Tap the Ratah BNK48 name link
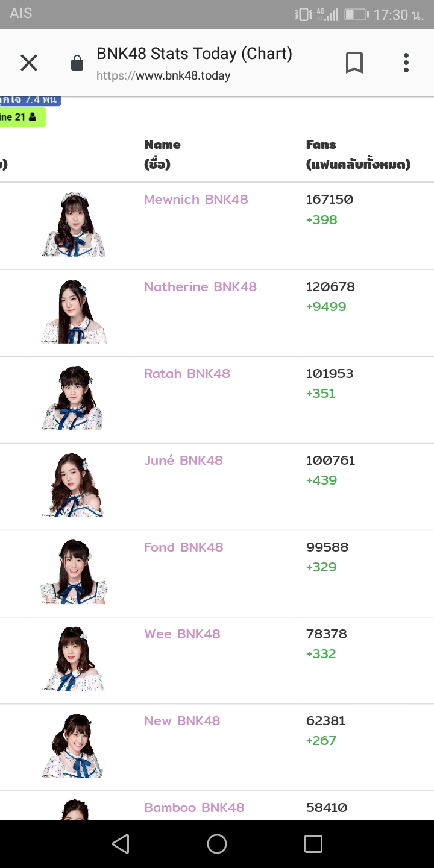Image resolution: width=434 pixels, height=868 pixels. tap(187, 374)
